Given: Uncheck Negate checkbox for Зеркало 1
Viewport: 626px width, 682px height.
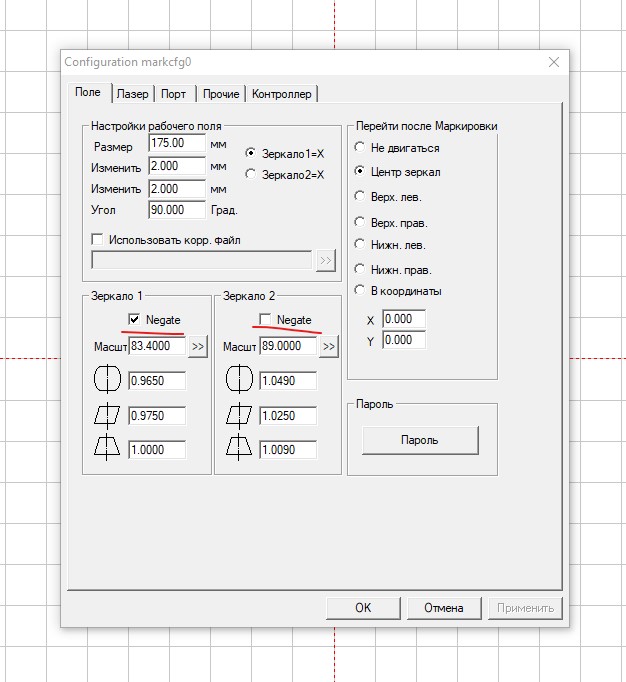Looking at the screenshot, I should (x=134, y=319).
